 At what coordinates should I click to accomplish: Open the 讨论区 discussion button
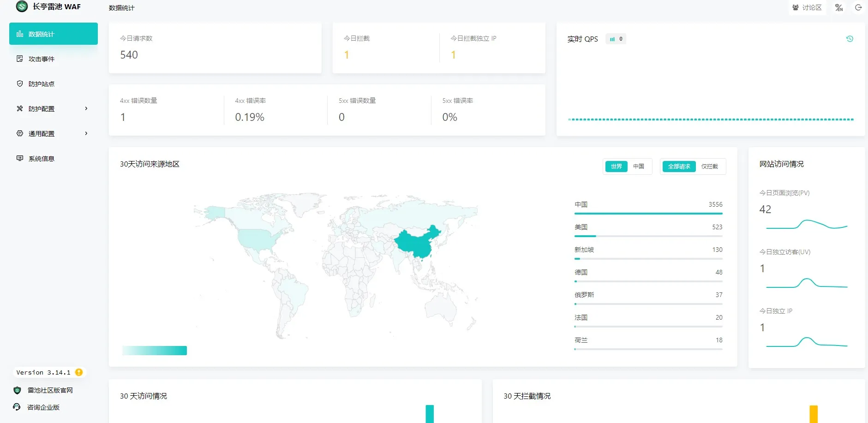point(807,7)
